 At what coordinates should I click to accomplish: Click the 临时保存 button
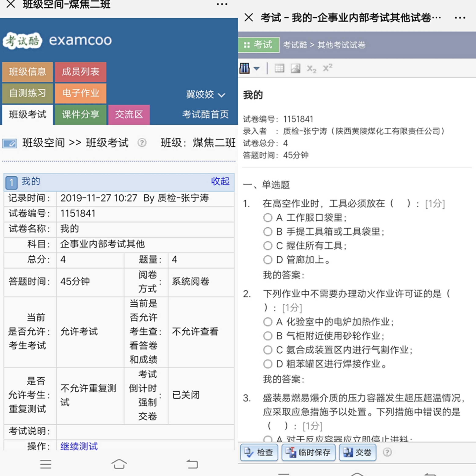click(308, 452)
